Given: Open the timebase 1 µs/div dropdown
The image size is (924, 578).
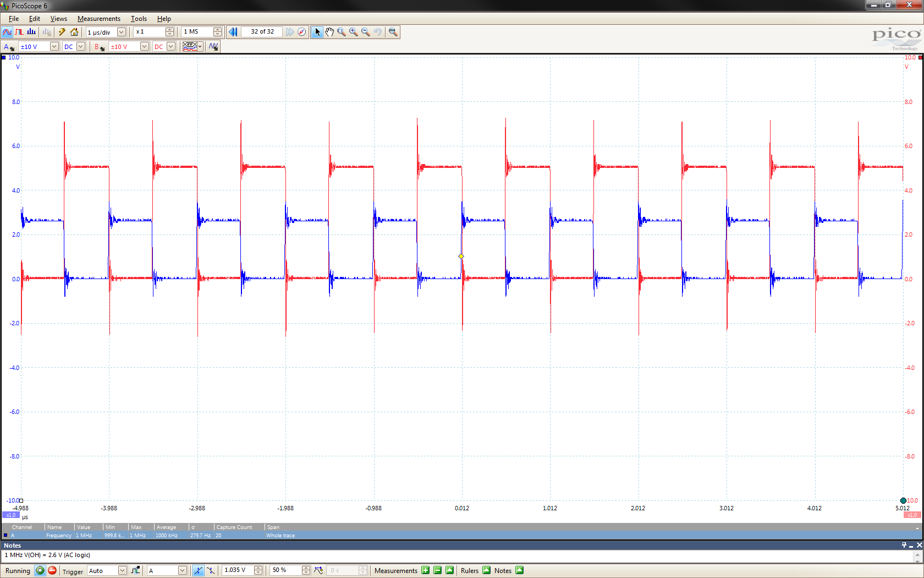Looking at the screenshot, I should 122,32.
